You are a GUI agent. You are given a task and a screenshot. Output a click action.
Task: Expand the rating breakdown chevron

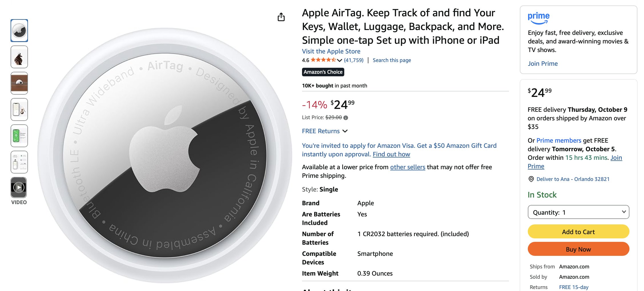point(339,60)
